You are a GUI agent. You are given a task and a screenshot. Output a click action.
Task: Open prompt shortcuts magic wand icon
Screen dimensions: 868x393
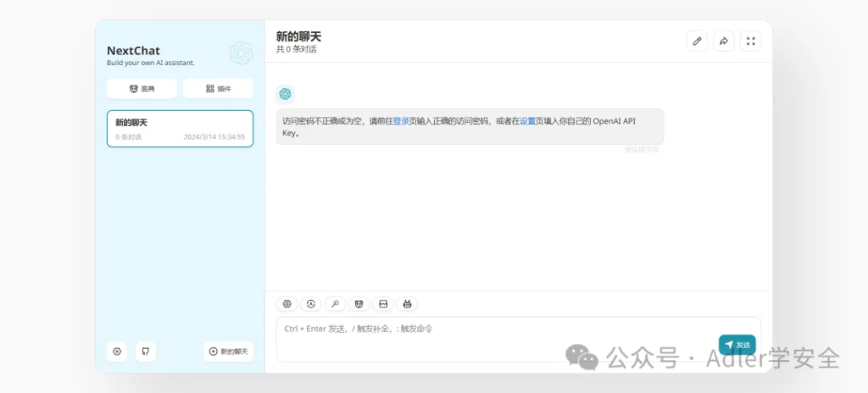(335, 304)
